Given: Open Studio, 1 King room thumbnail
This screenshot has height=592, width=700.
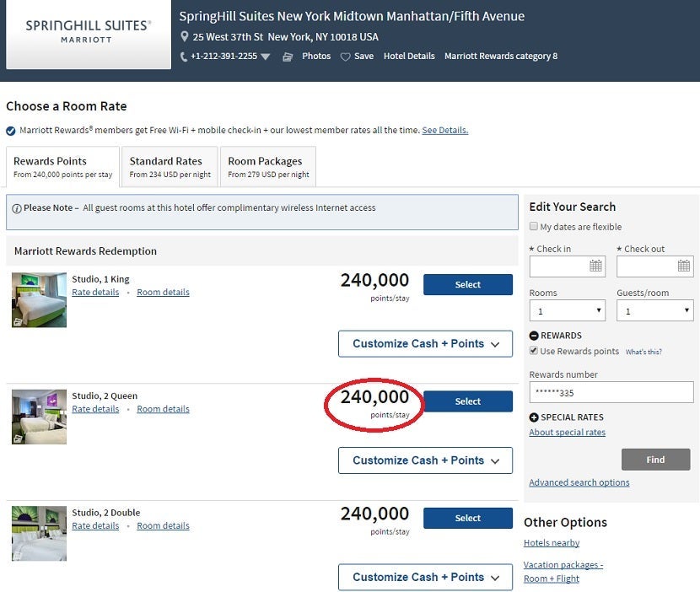Looking at the screenshot, I should [x=40, y=300].
